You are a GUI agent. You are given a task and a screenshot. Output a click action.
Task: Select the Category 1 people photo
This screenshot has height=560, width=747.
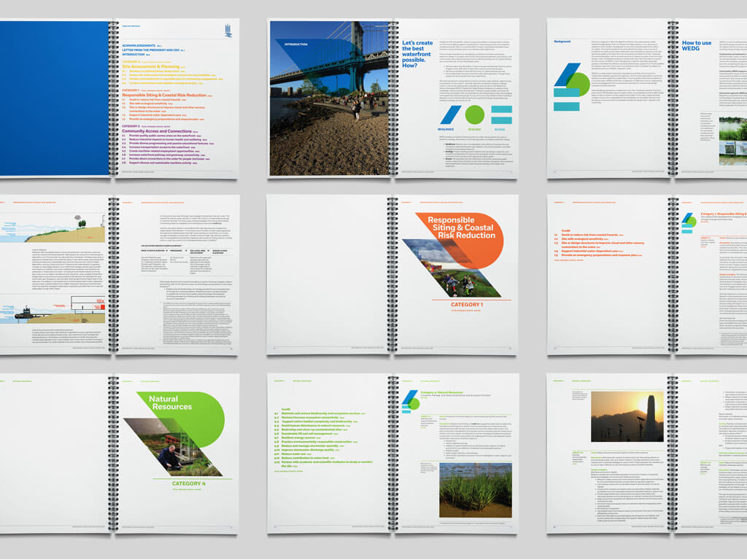(x=452, y=268)
